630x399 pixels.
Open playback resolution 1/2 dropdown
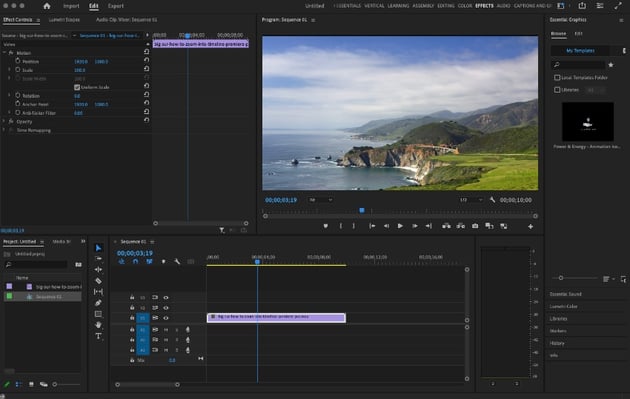[x=471, y=200]
